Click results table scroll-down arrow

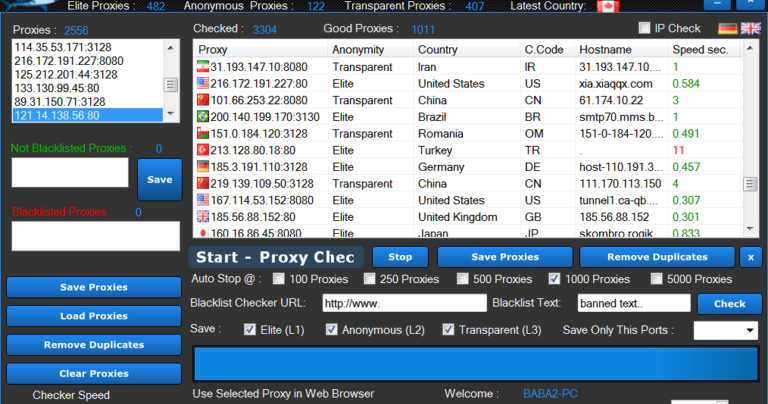pyautogui.click(x=750, y=229)
